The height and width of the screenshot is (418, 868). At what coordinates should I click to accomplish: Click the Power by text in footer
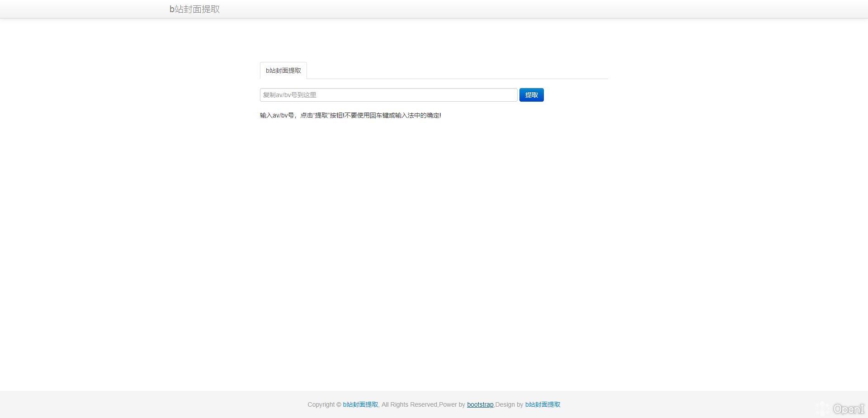(x=452, y=404)
